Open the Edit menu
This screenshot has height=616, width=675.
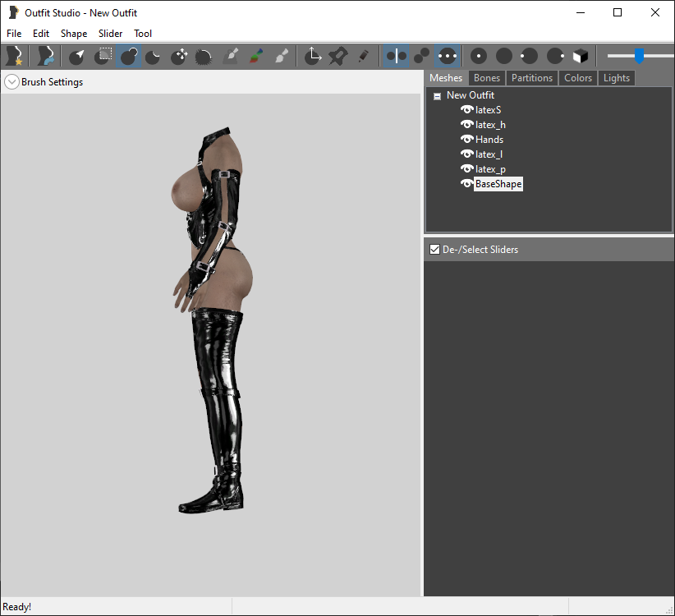[x=41, y=34]
